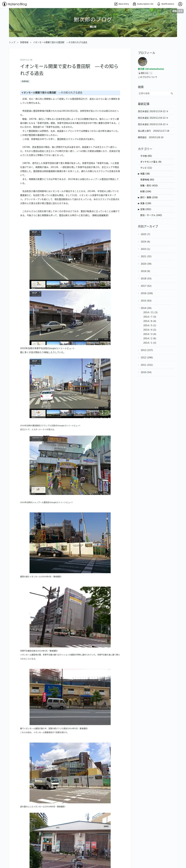Go to トップ breadcrumb link
Screen dimensions: 186x868
point(12,42)
